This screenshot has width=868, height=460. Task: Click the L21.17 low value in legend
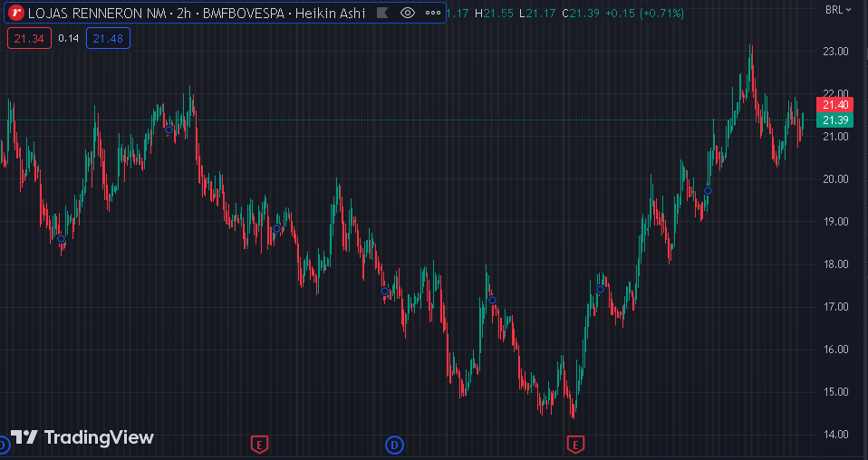coord(537,13)
